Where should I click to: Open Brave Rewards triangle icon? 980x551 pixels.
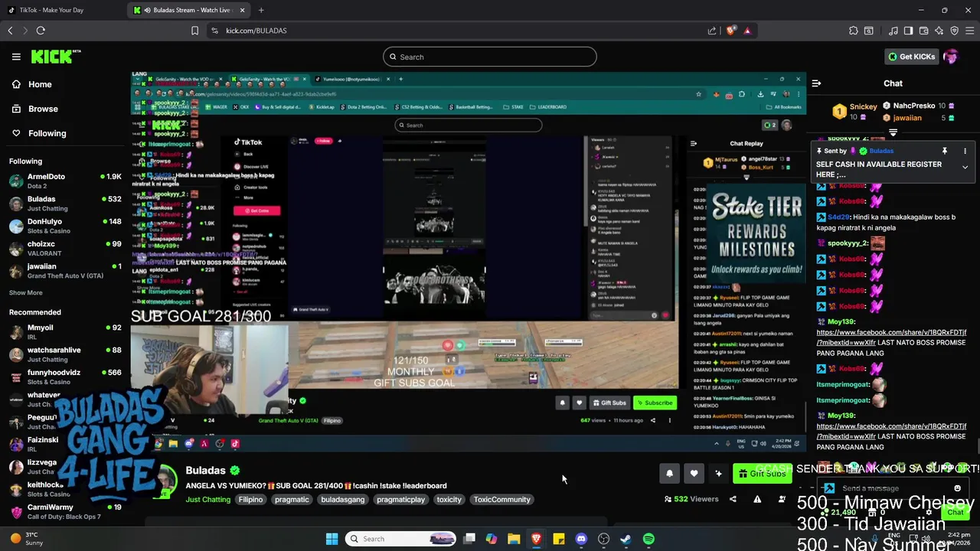coord(747,31)
